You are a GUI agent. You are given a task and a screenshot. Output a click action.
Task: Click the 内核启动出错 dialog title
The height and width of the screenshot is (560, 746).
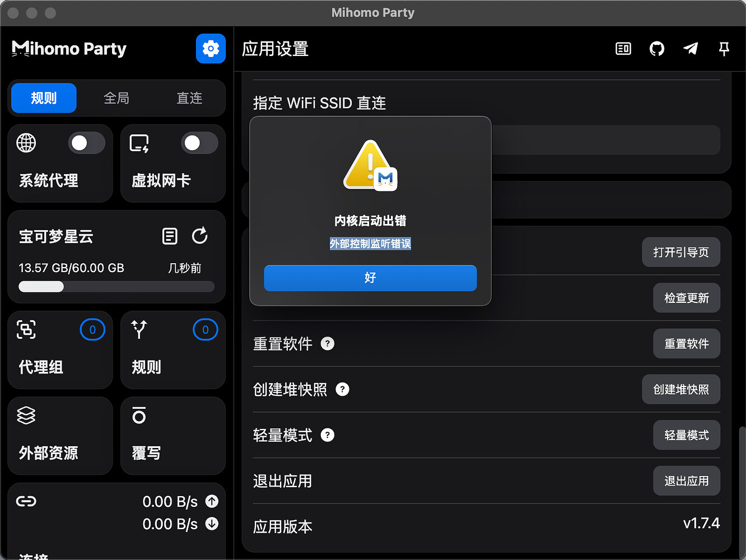click(x=370, y=221)
